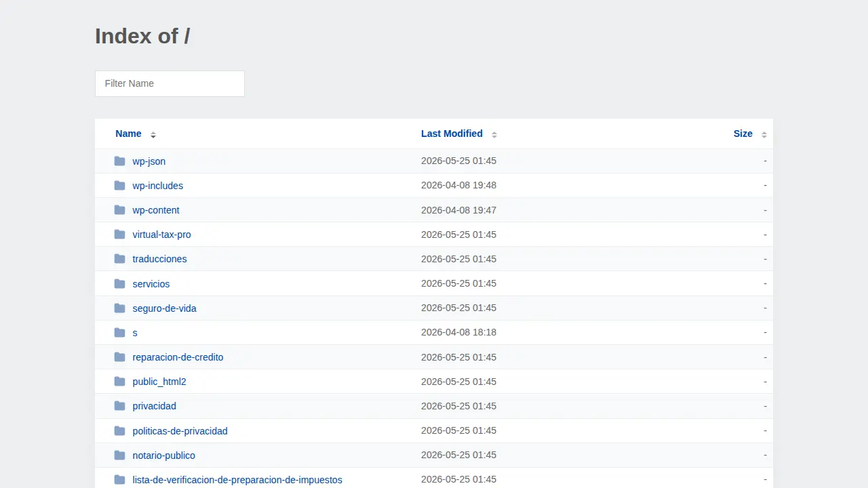
Task: Open the wp-json directory link
Action: point(149,161)
